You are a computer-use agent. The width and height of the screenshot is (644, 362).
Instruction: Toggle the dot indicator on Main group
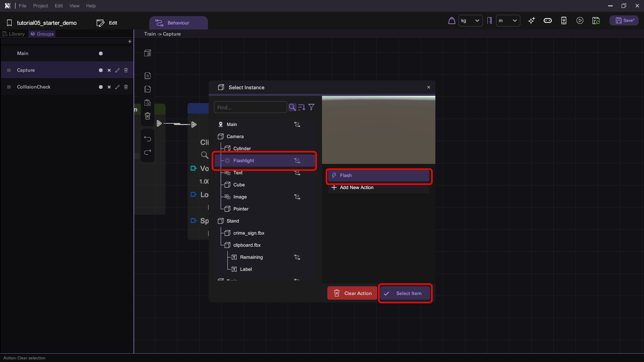tap(101, 53)
